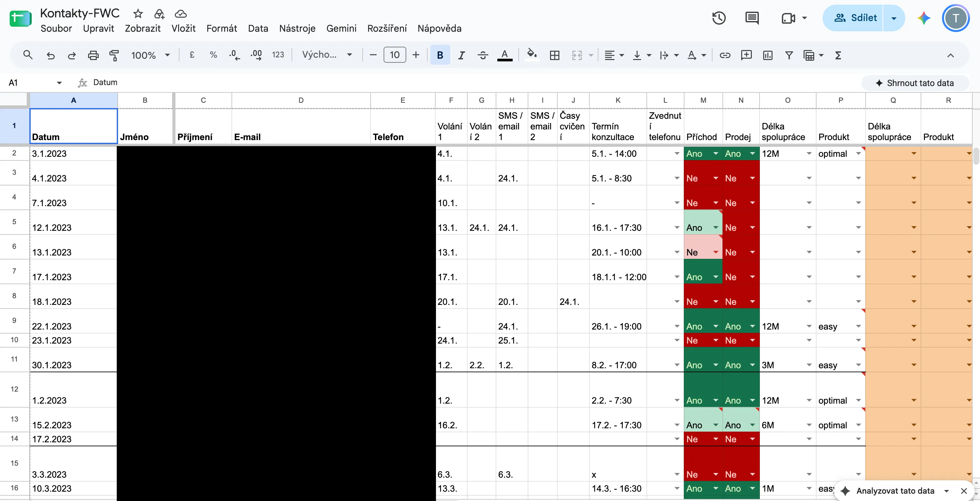Open Příchod dropdown in row 2
Screen dimensions: 980x501
click(715, 154)
